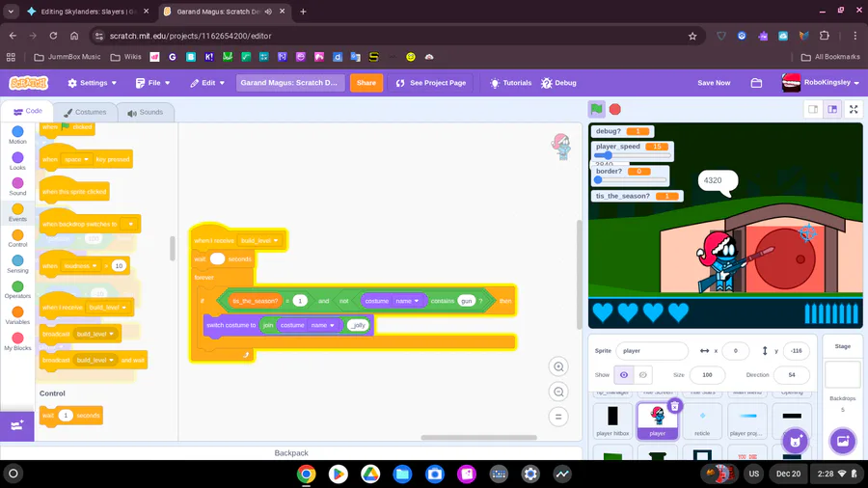
Task: Select the Variables block category
Action: click(17, 315)
